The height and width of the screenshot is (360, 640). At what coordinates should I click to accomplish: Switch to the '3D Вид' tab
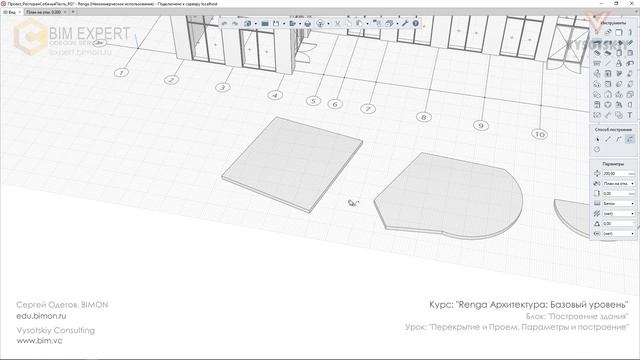[9, 12]
